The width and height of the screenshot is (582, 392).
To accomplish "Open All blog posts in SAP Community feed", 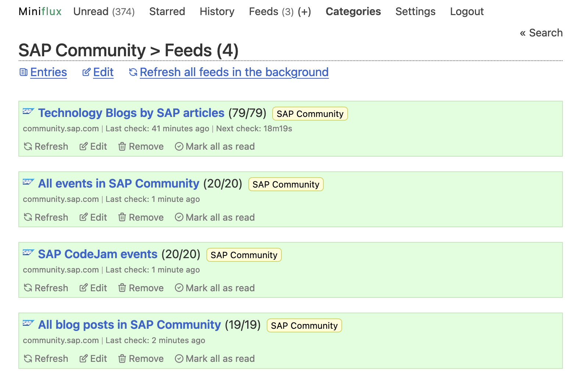I will 129,325.
